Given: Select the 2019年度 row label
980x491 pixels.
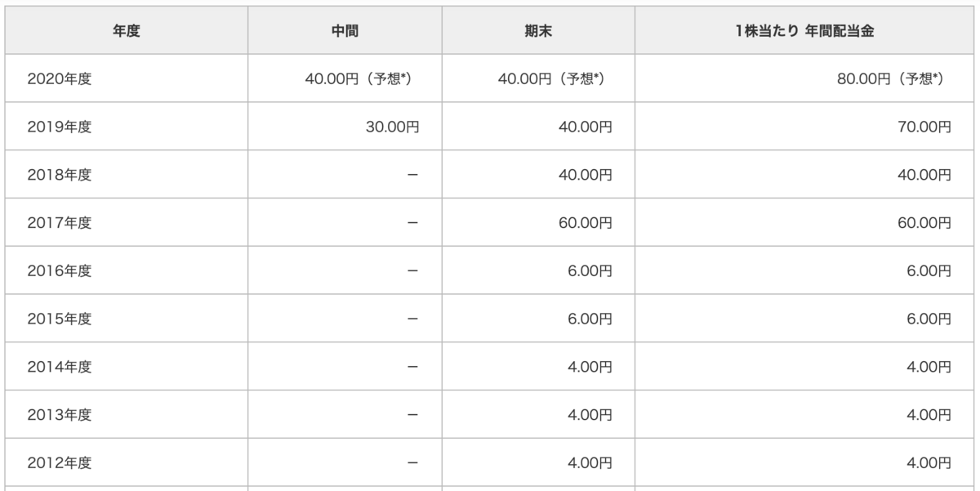Looking at the screenshot, I should 59,127.
